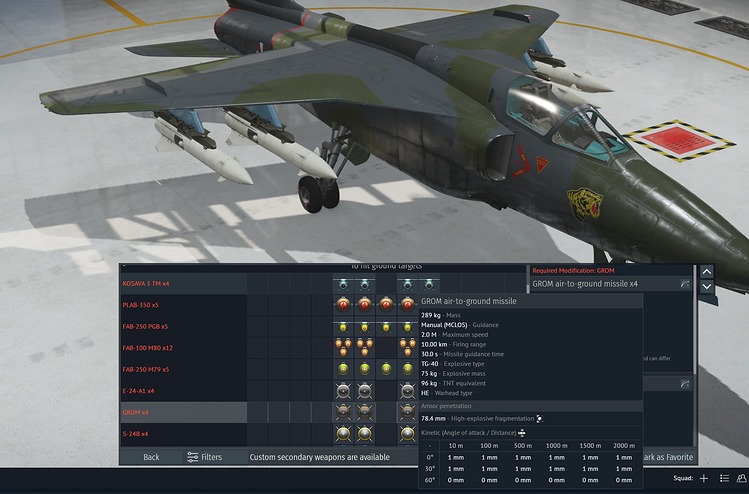Select the KOSAVA 3 TM x4 preset row
Screen dimensions: 749x494
coord(183,284)
